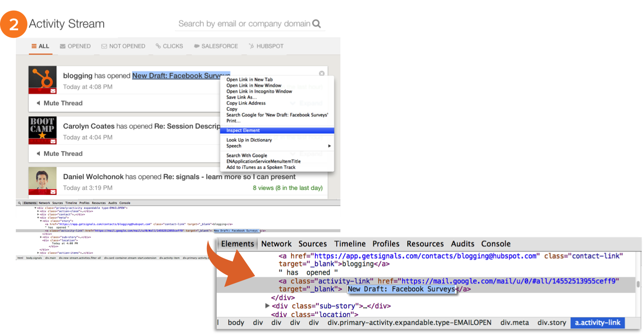
Task: Click the search magnifier icon in the search field
Action: coord(317,24)
